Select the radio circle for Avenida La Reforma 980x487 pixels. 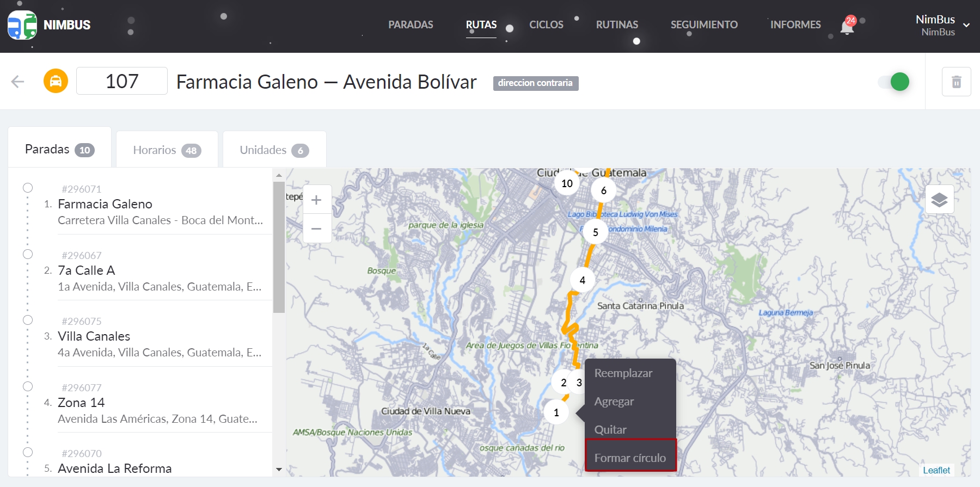coord(28,452)
